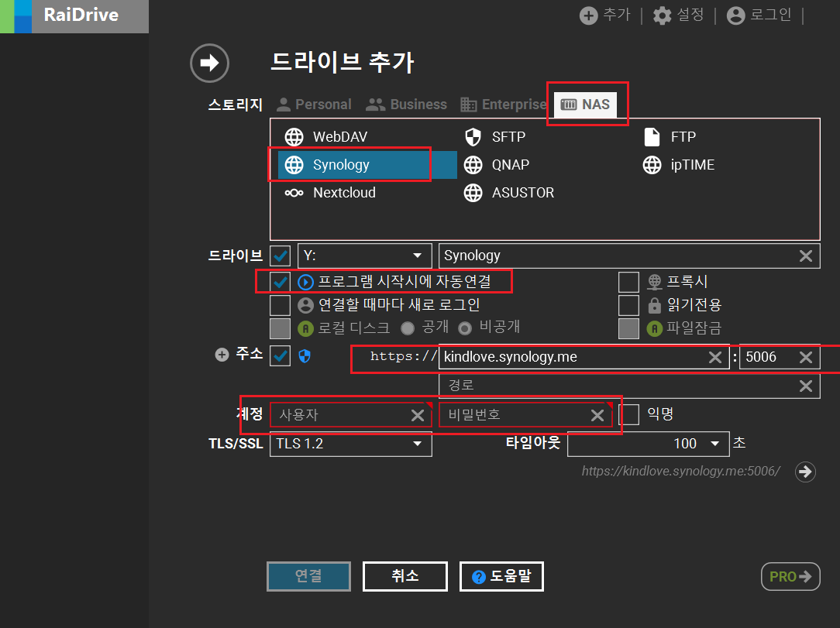Choose the QNAP globe icon

pos(473,165)
